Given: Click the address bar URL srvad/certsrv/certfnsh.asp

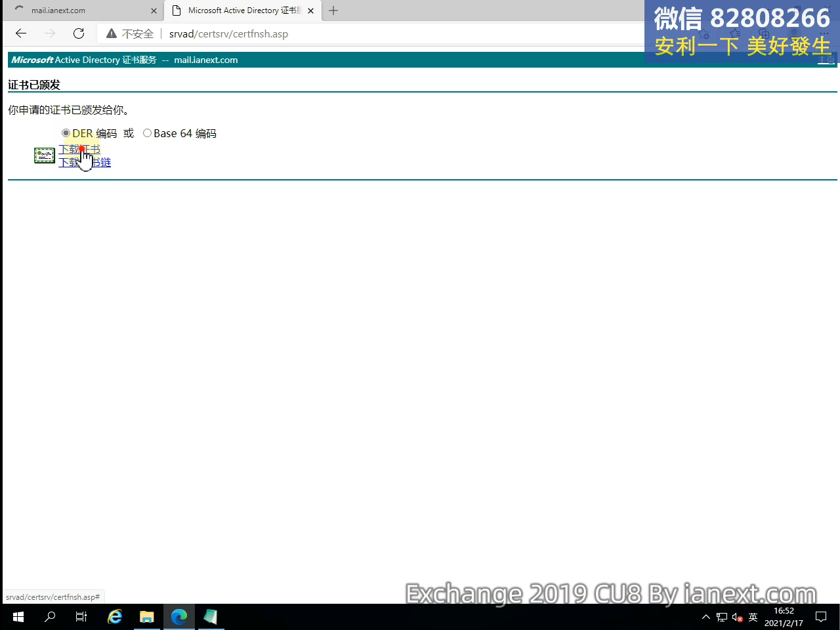Looking at the screenshot, I should click(x=228, y=34).
